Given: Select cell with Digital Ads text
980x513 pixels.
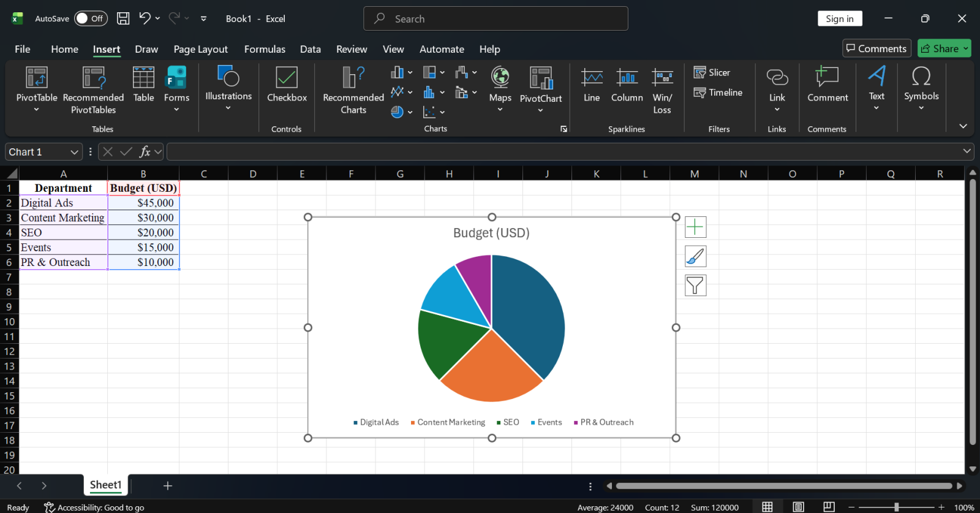Looking at the screenshot, I should (64, 203).
